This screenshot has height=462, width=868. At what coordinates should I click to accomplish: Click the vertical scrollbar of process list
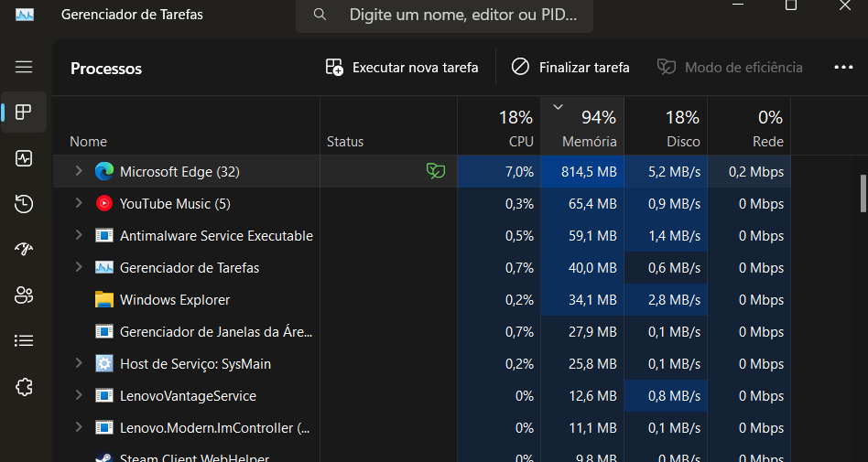click(x=863, y=193)
